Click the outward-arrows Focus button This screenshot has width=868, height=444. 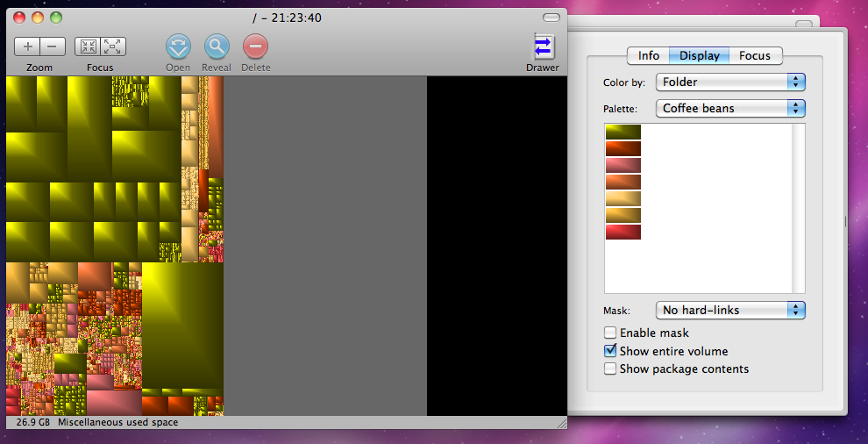(x=113, y=47)
